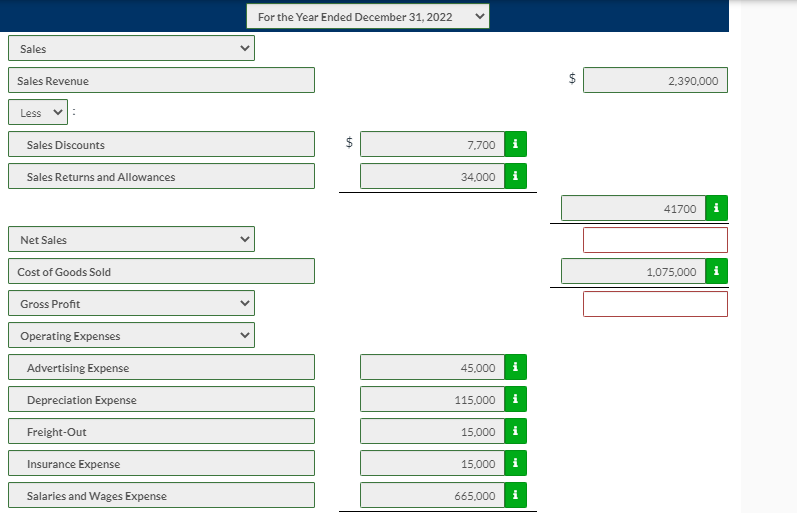The height and width of the screenshot is (513, 797).
Task: Click the Sales Revenue account field
Action: coord(162,80)
